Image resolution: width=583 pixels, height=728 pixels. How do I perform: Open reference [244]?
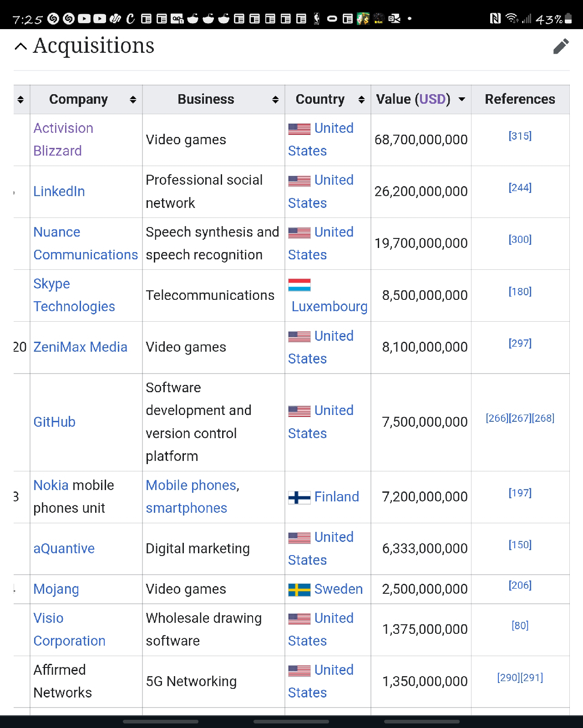520,187
